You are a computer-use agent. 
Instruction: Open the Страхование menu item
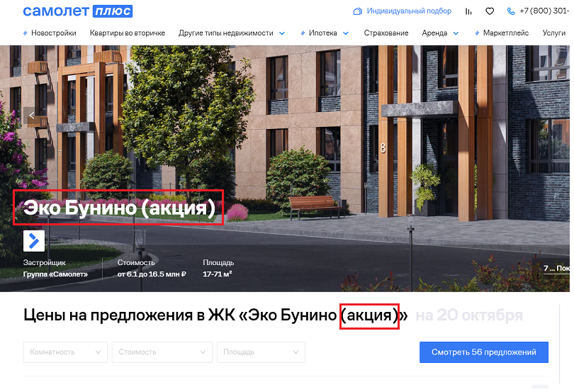(x=386, y=33)
